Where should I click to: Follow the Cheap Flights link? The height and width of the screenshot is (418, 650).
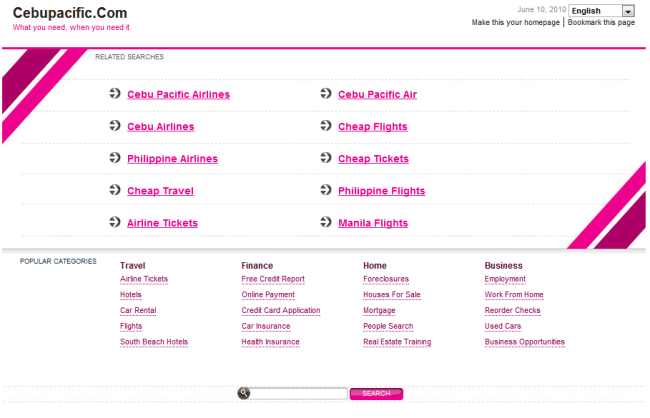(x=373, y=126)
